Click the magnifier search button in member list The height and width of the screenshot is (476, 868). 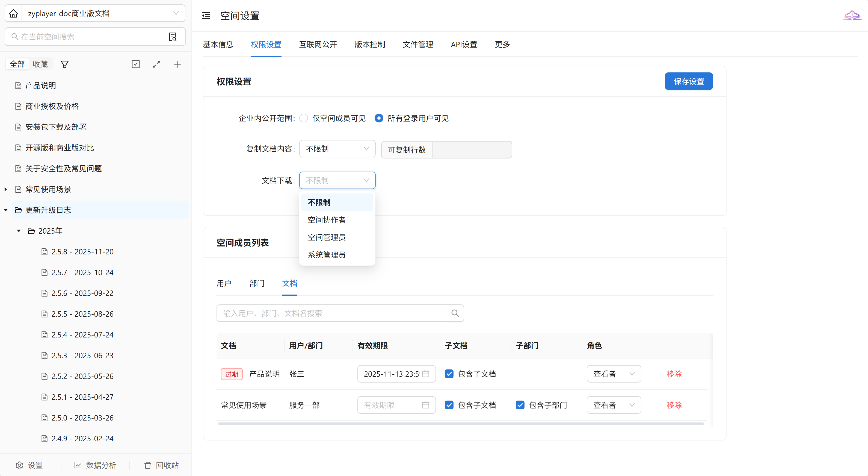point(455,313)
